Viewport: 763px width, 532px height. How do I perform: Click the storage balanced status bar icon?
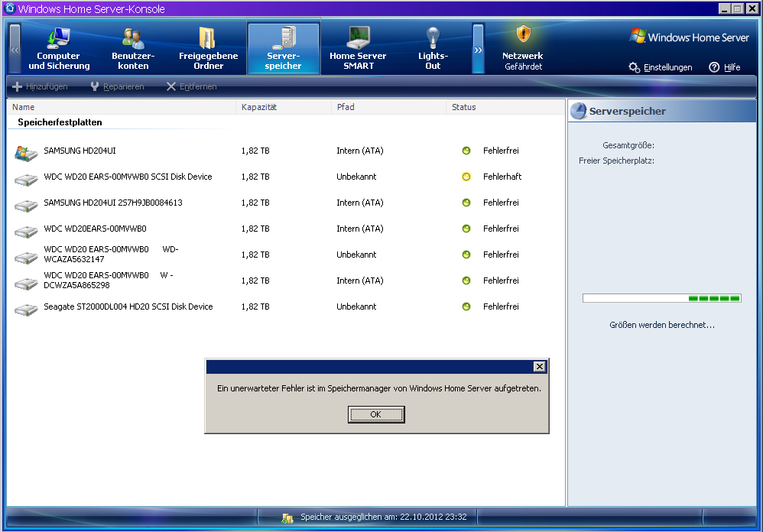pos(287,518)
